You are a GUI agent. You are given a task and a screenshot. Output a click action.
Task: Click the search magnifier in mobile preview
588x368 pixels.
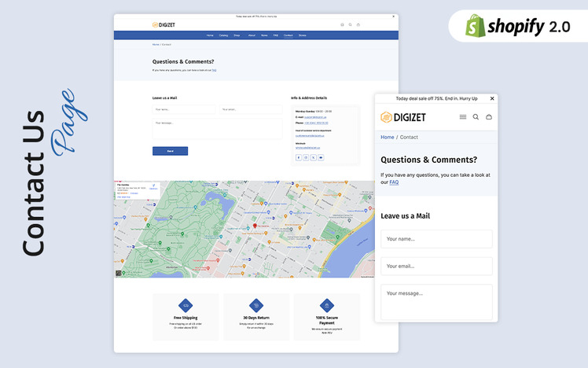[x=476, y=117]
